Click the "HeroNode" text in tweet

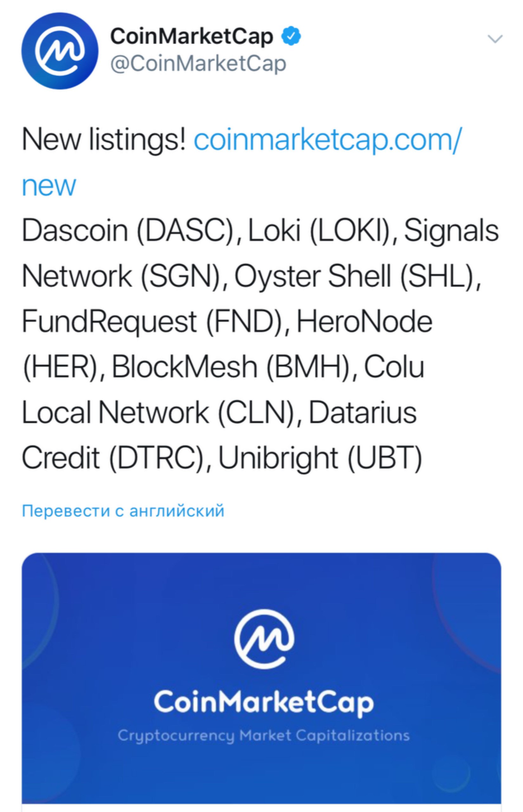364,322
